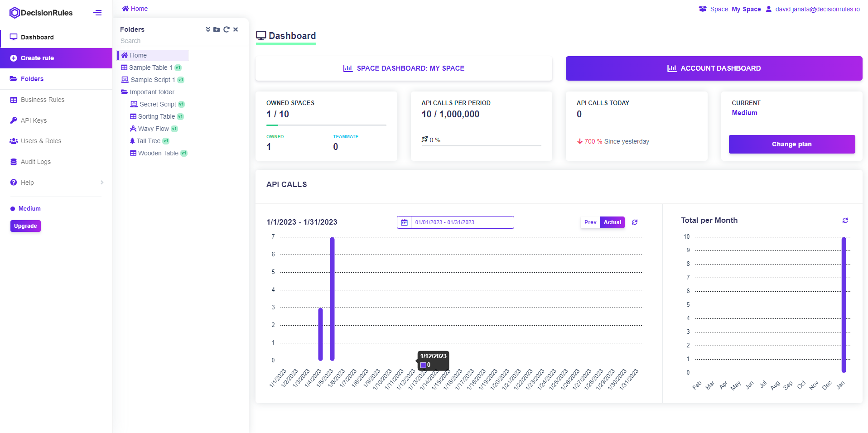Open the calendar date picker icon

pos(404,222)
